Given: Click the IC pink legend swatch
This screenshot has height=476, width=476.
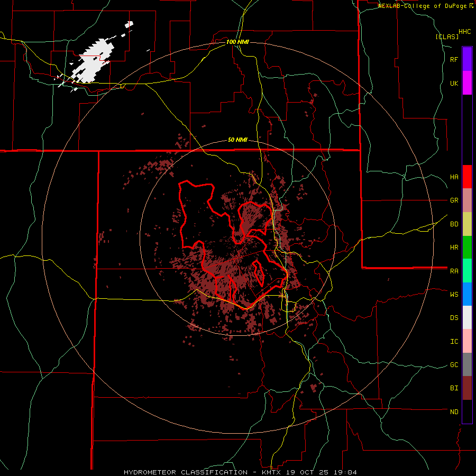Looking at the screenshot, I should click(x=467, y=341).
